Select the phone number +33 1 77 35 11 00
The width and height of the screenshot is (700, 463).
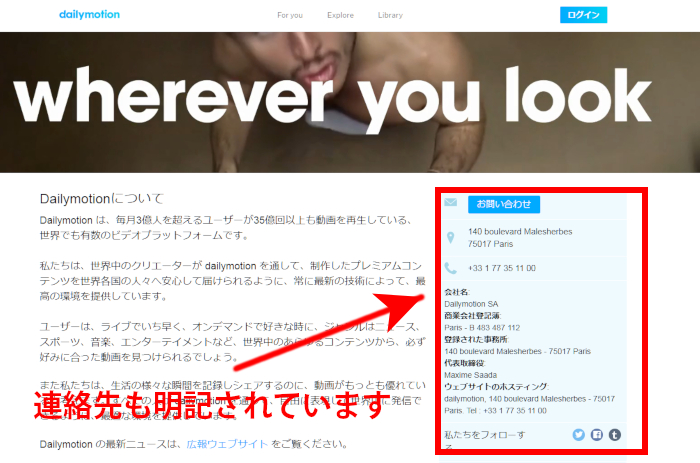pyautogui.click(x=502, y=268)
